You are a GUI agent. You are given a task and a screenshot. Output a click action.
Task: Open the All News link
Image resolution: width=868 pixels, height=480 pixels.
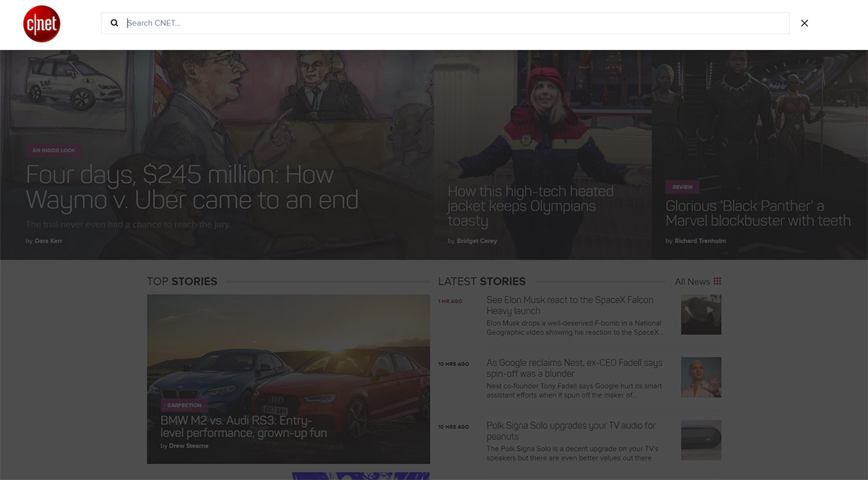692,282
